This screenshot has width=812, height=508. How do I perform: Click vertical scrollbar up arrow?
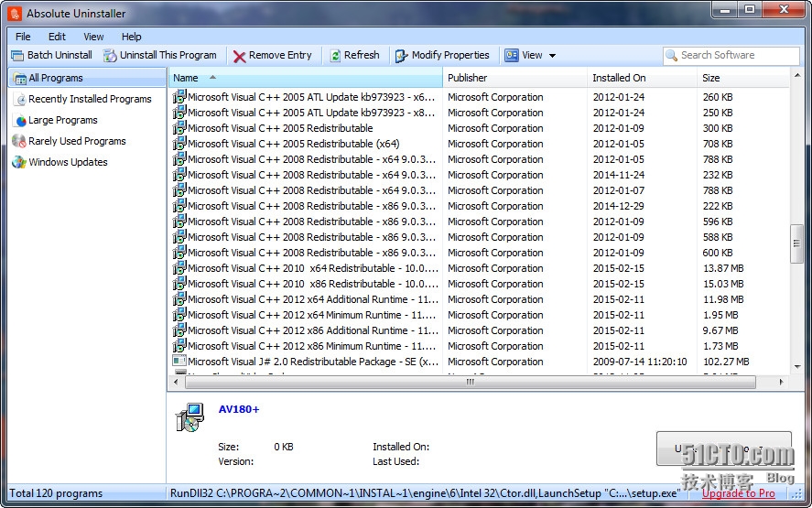coord(797,76)
